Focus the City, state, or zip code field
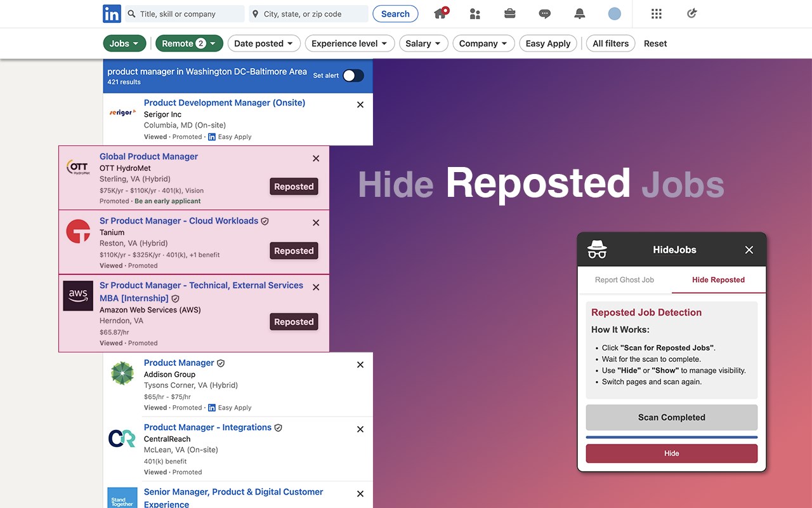812x508 pixels. tap(308, 14)
